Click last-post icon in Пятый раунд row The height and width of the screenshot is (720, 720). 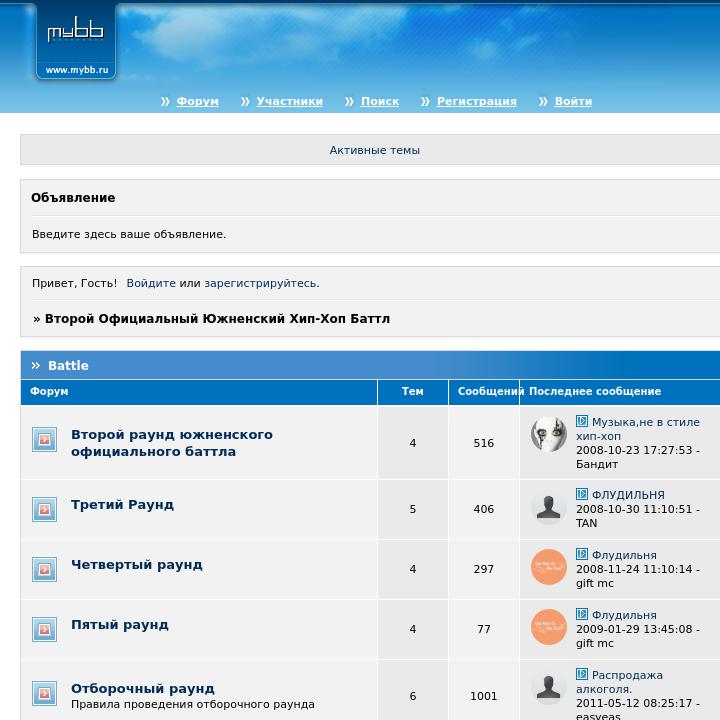tap(582, 614)
